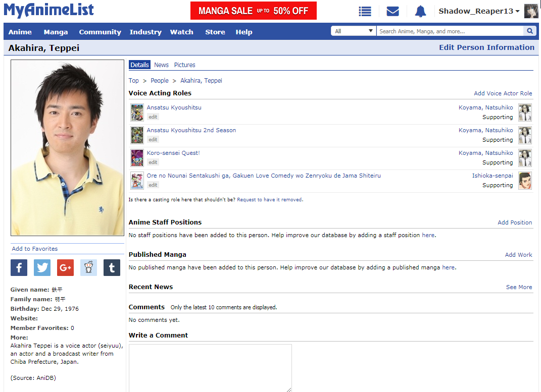Open the Community navigation menu
Viewport: 541px width, 392px height.
tap(100, 32)
